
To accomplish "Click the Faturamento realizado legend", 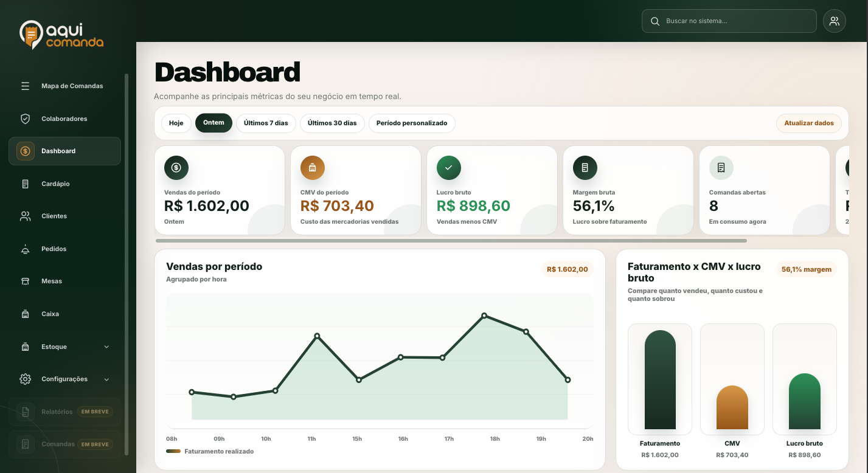I will (210, 451).
